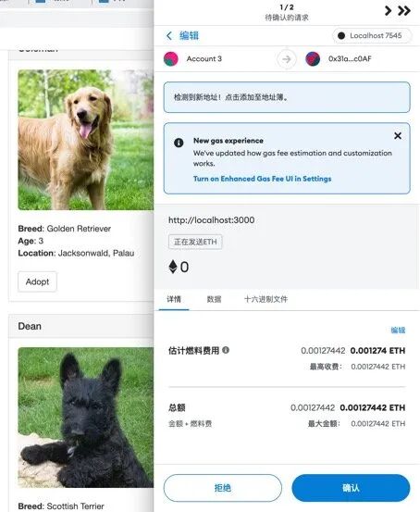The image size is (420, 512).
Task: Click the Ethereum logo beside amount
Action: tap(173, 267)
